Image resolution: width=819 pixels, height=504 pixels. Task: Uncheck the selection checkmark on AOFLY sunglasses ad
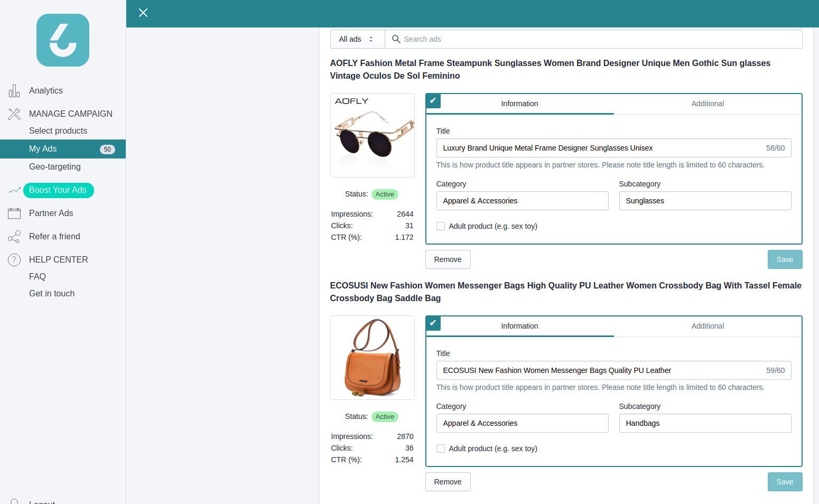coord(433,100)
